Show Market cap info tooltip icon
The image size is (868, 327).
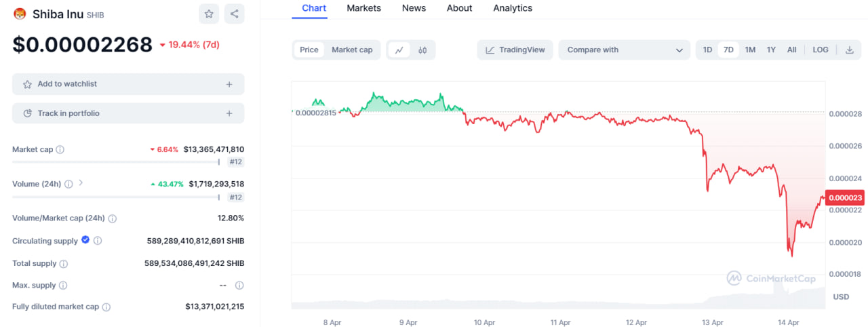pos(60,149)
